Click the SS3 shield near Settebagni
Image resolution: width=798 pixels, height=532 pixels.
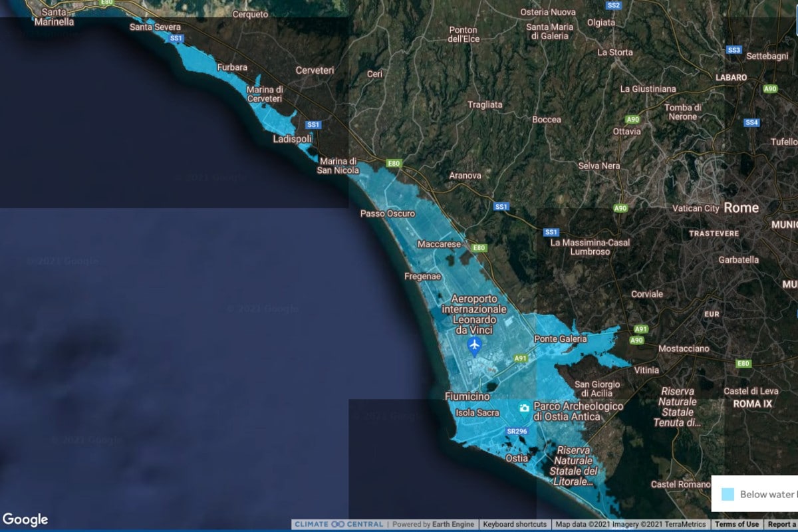(x=733, y=49)
